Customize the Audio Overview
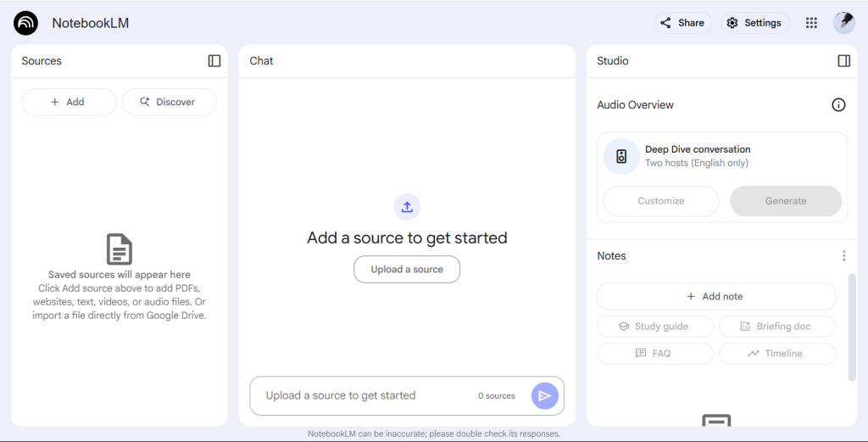The width and height of the screenshot is (868, 442). [661, 201]
